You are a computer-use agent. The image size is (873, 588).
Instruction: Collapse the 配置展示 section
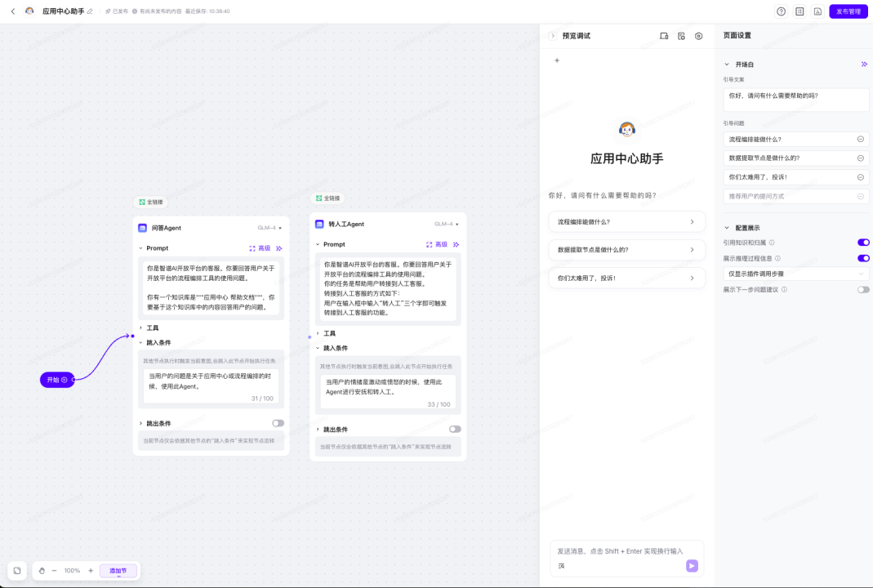pos(727,228)
